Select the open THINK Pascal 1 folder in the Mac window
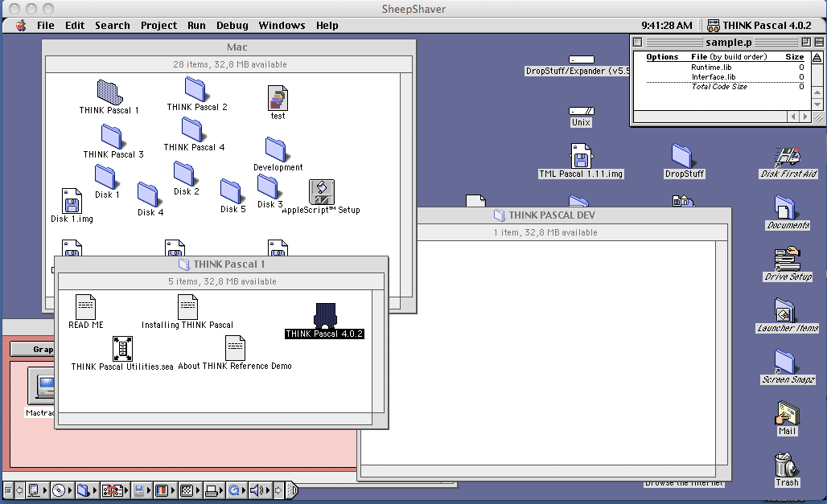Viewport: 827px width, 504px height. (x=109, y=92)
